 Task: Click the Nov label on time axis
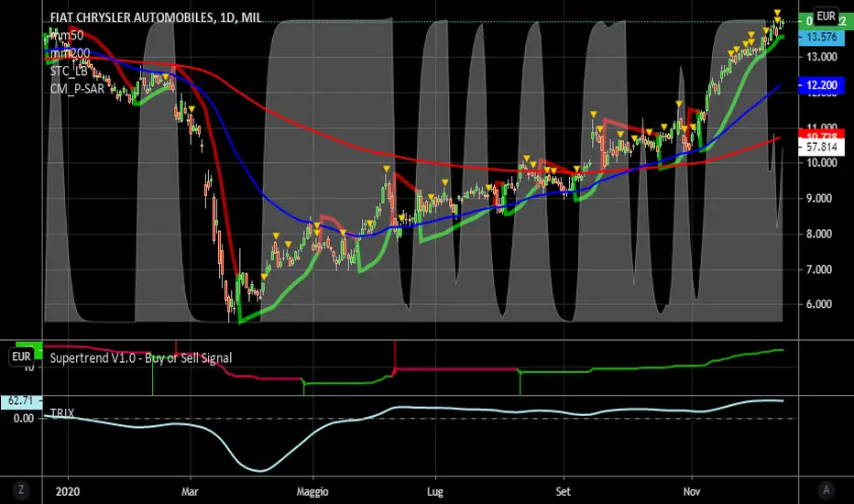tap(692, 491)
